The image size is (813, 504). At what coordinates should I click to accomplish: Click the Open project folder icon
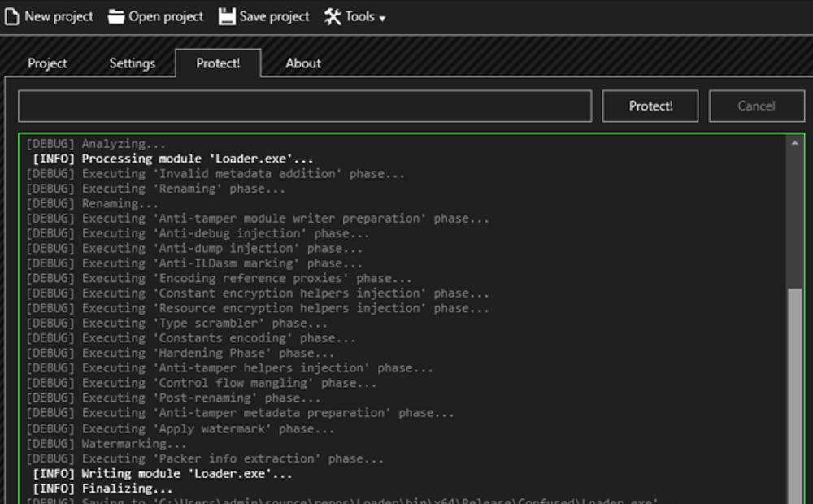pyautogui.click(x=116, y=16)
